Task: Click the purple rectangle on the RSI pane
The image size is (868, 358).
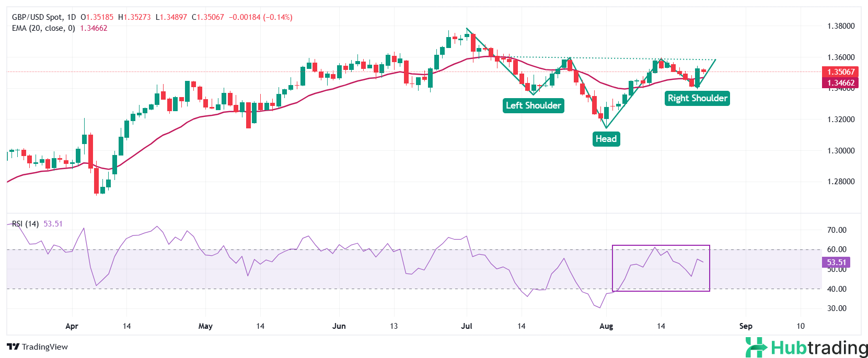Action: pos(661,246)
